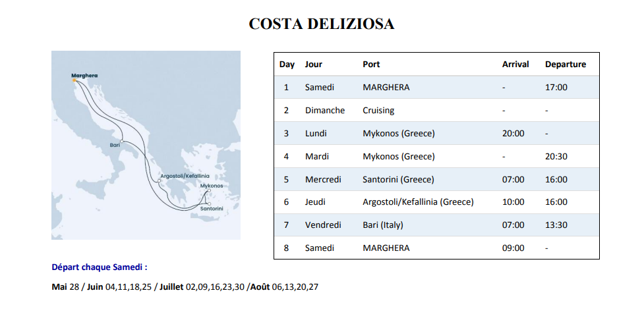This screenshot has height=328, width=644.
Task: Click the cruise route map image
Action: [x=146, y=146]
